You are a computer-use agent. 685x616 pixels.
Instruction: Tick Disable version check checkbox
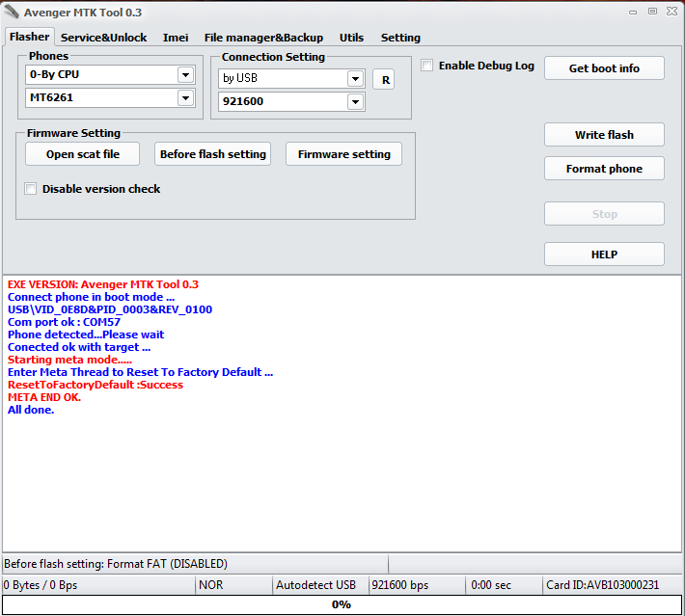pos(31,189)
